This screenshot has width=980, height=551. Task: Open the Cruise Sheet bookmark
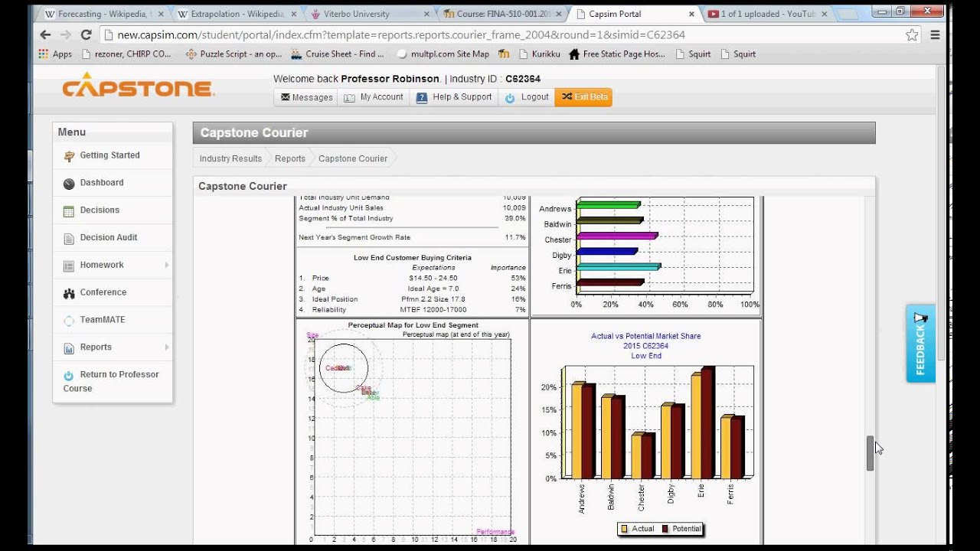[x=338, y=54]
